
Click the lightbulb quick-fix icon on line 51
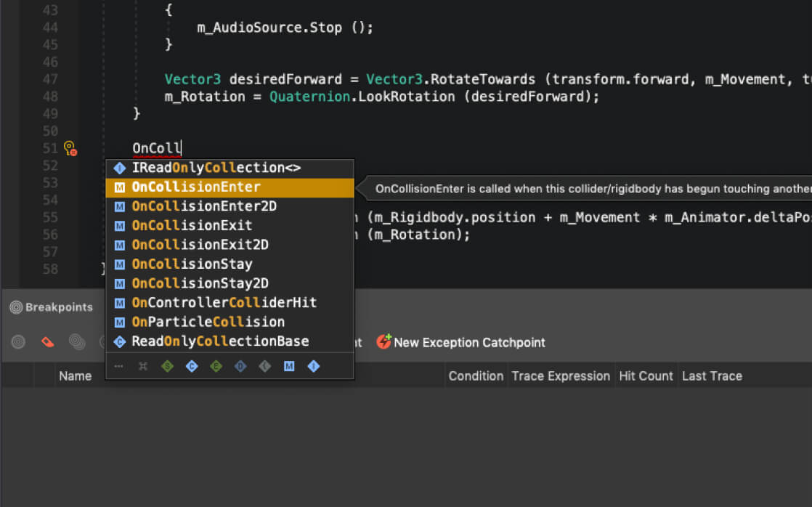(70, 149)
